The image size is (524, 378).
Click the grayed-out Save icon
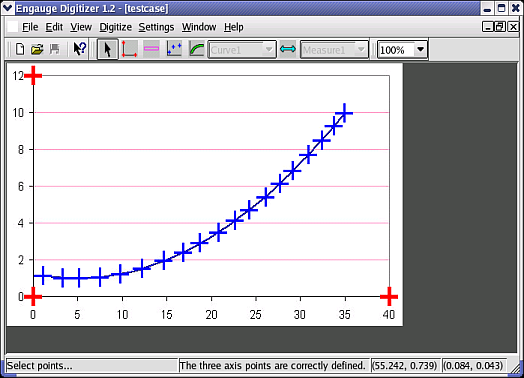click(54, 49)
